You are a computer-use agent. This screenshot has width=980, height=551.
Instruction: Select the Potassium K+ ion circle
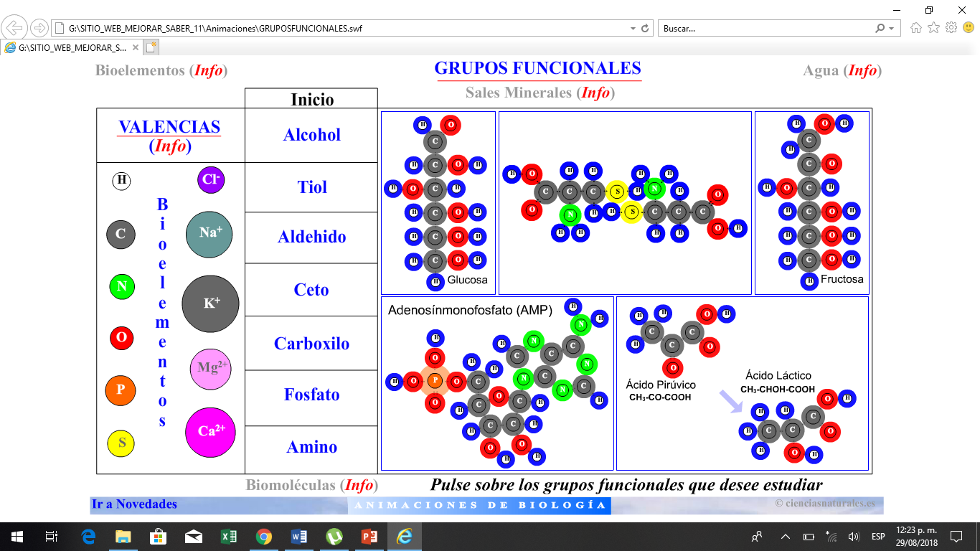pyautogui.click(x=210, y=303)
